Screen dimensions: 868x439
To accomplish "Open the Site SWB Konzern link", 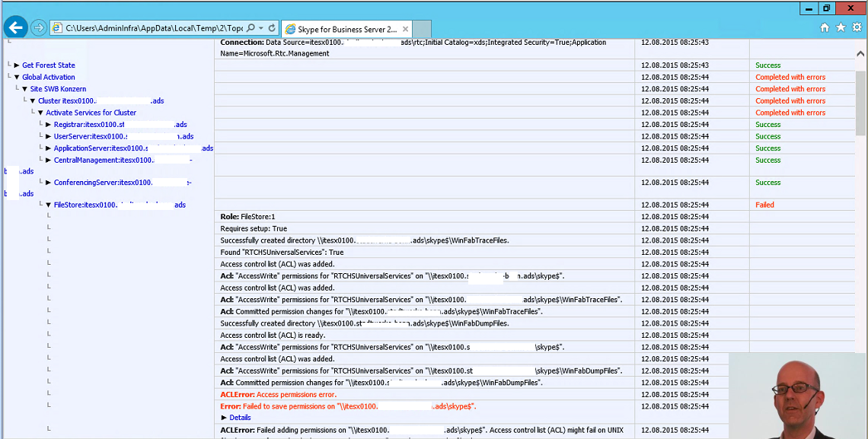I will coord(58,89).
